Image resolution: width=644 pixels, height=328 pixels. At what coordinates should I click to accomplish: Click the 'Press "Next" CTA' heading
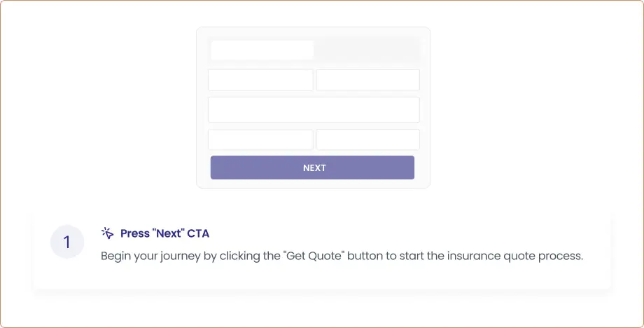coord(164,233)
